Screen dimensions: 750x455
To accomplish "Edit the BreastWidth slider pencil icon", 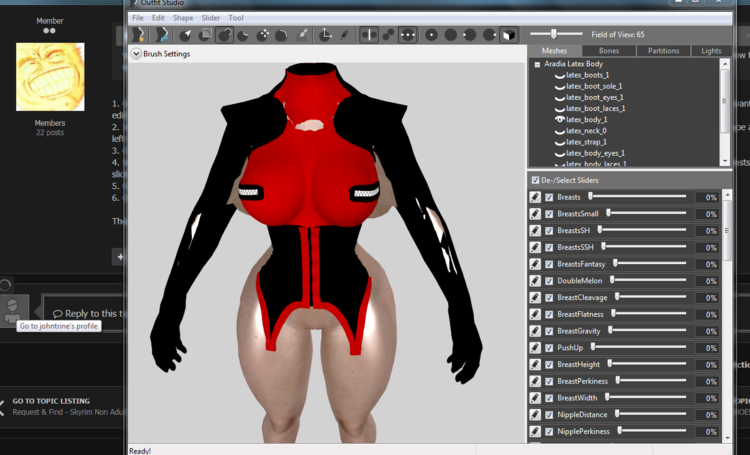I will [x=535, y=398].
